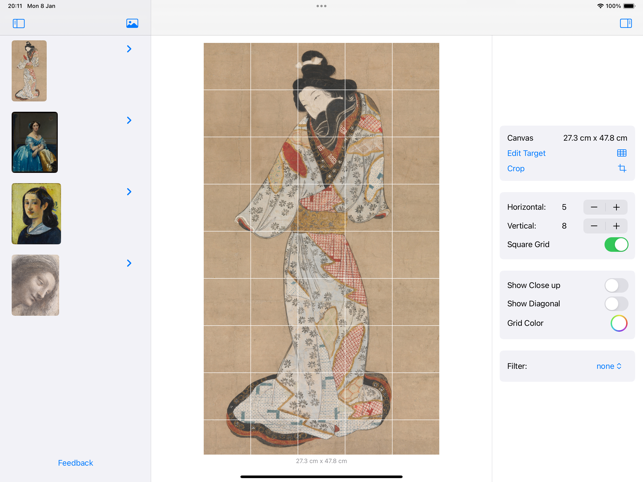Tap the Wi-Fi status icon
This screenshot has width=643, height=482.
(x=600, y=6)
